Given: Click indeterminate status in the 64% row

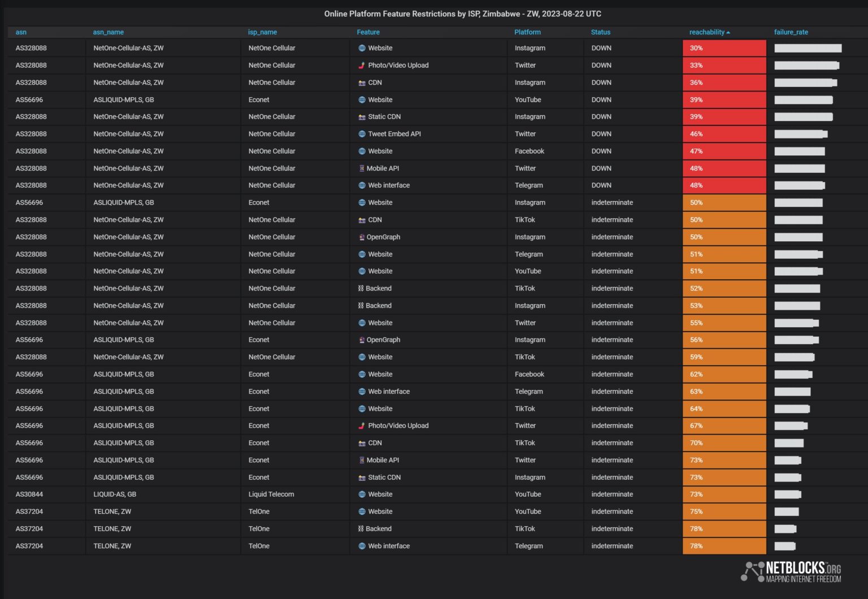Looking at the screenshot, I should (612, 409).
